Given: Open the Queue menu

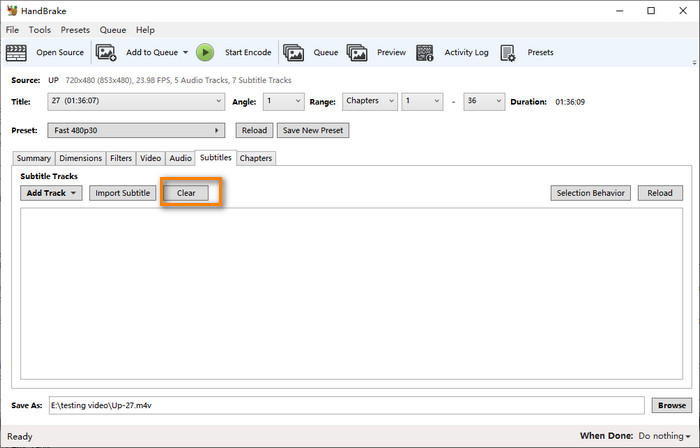Looking at the screenshot, I should point(112,30).
